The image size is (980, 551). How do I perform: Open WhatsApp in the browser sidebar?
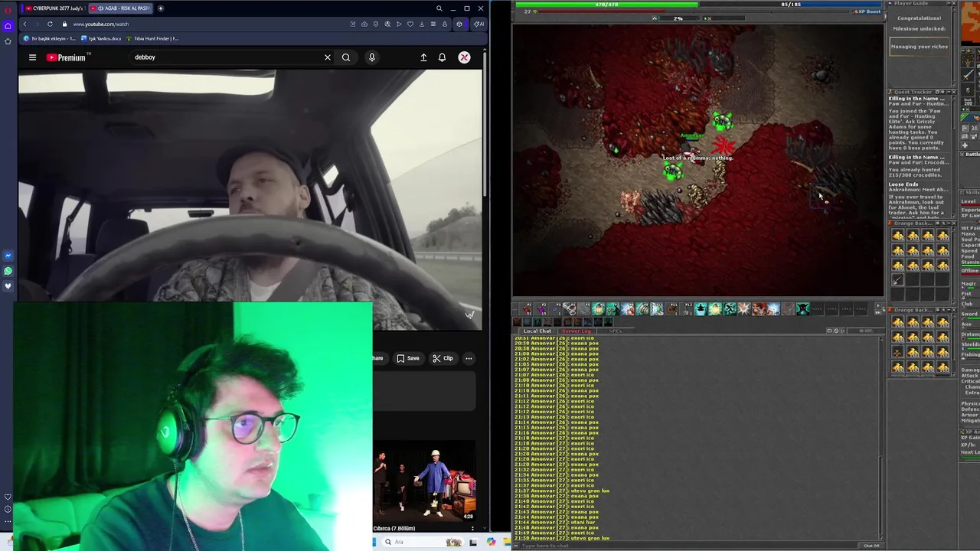tap(8, 271)
